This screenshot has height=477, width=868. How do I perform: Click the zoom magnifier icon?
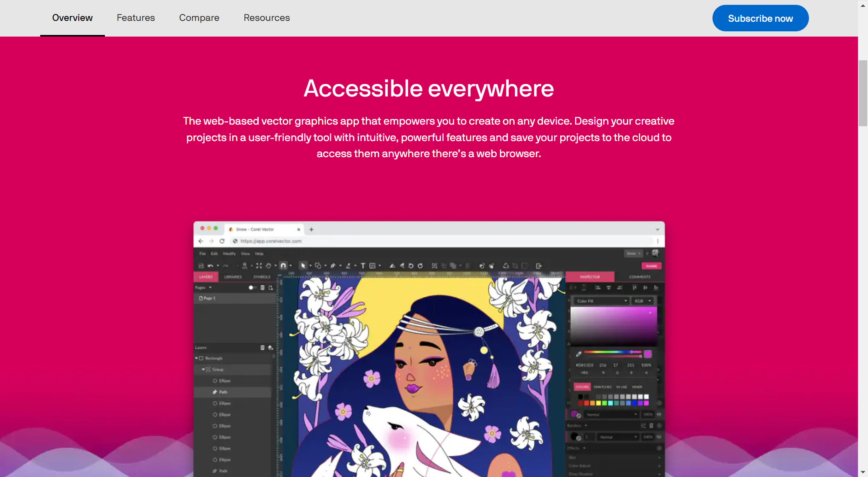245,266
